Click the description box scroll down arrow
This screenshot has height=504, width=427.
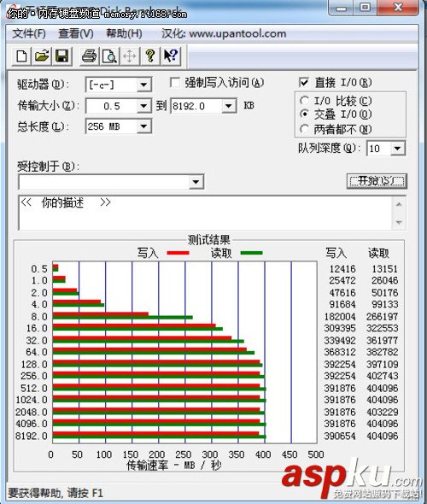[x=399, y=222]
